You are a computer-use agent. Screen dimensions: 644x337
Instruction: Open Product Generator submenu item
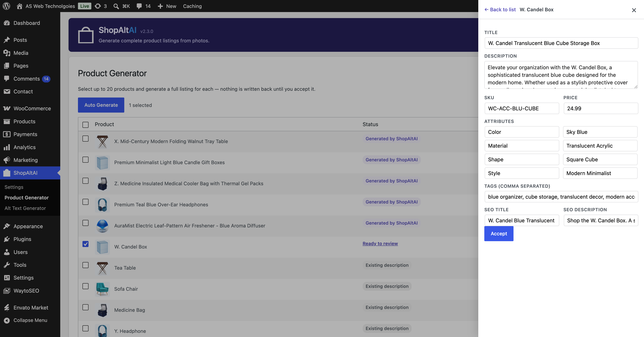(27, 197)
